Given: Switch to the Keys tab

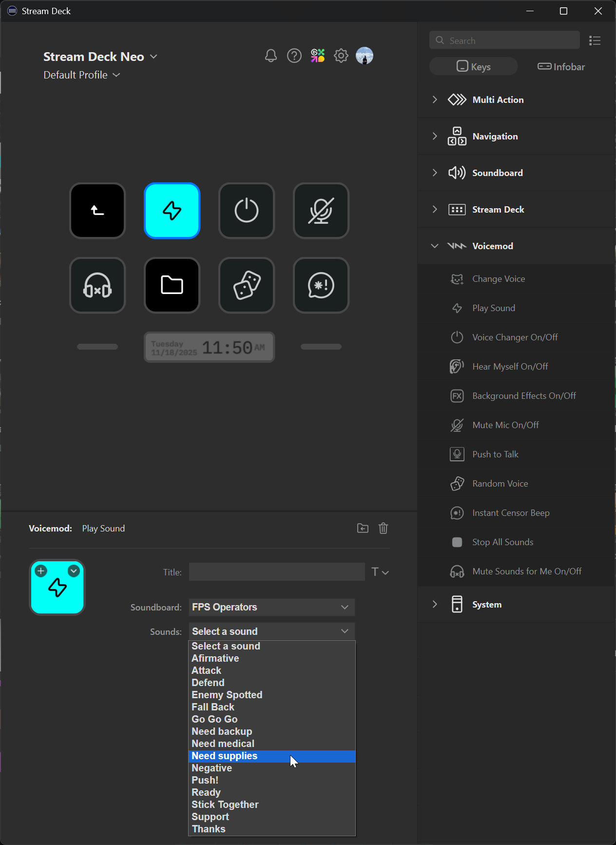Looking at the screenshot, I should [x=473, y=66].
